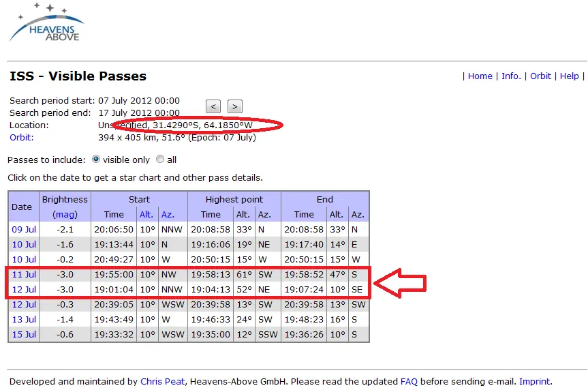Click brightness value -2.1
The image size is (588, 390).
click(65, 229)
